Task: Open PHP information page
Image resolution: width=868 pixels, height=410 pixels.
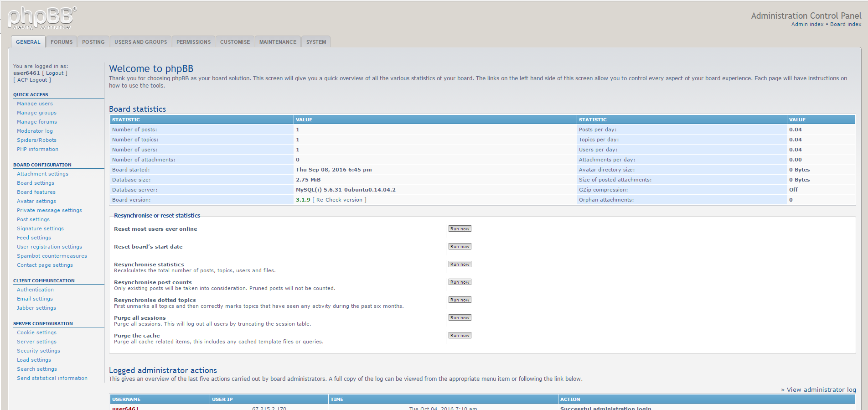Action: click(37, 149)
